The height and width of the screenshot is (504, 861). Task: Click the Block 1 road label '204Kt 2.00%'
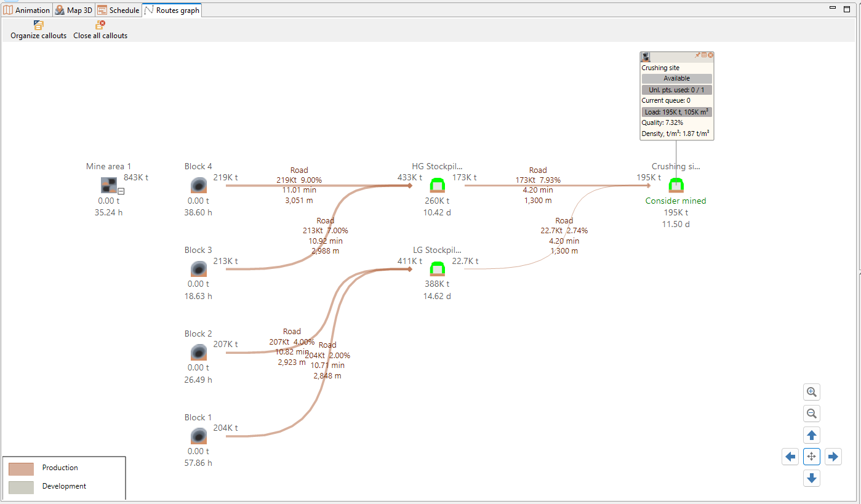[327, 356]
